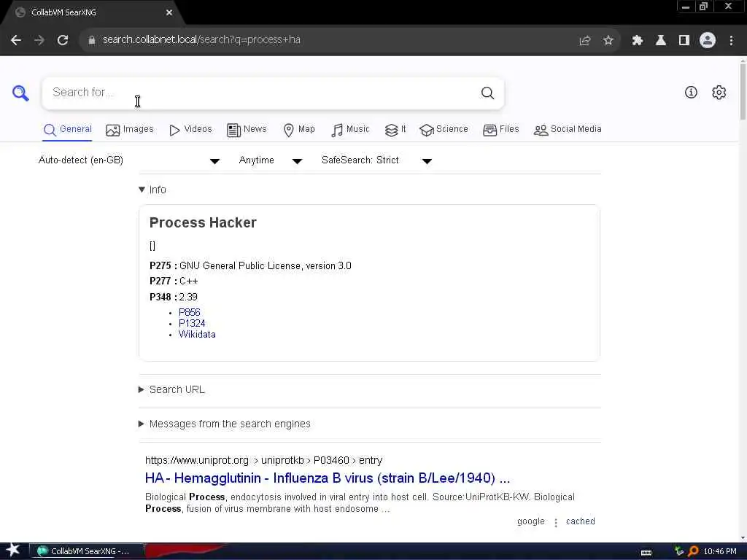Toggle the browser side panel icon

click(x=684, y=41)
